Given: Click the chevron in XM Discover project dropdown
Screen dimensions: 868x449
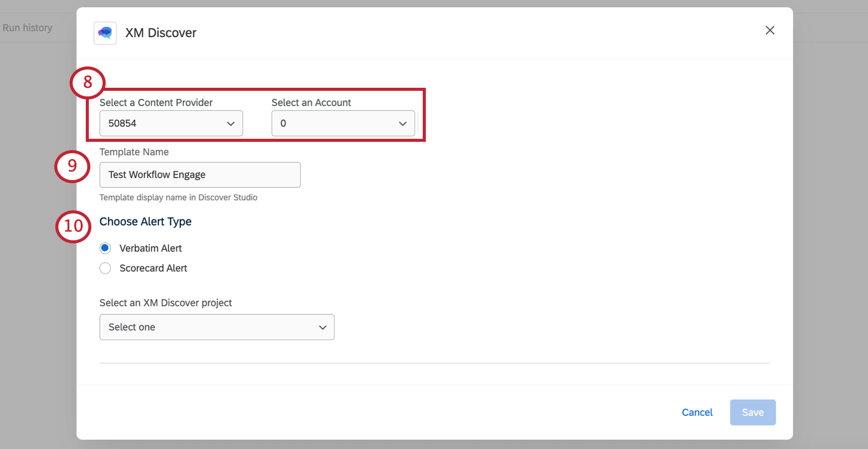Looking at the screenshot, I should [323, 328].
